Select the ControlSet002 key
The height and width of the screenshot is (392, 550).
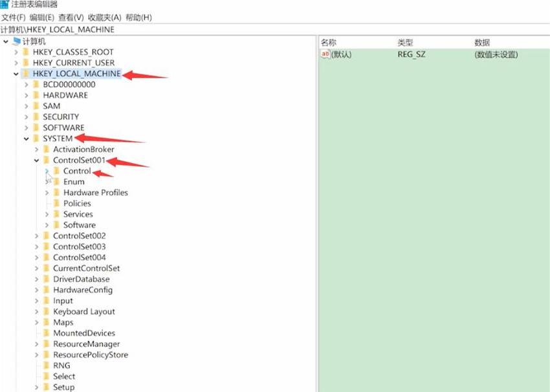pos(80,236)
